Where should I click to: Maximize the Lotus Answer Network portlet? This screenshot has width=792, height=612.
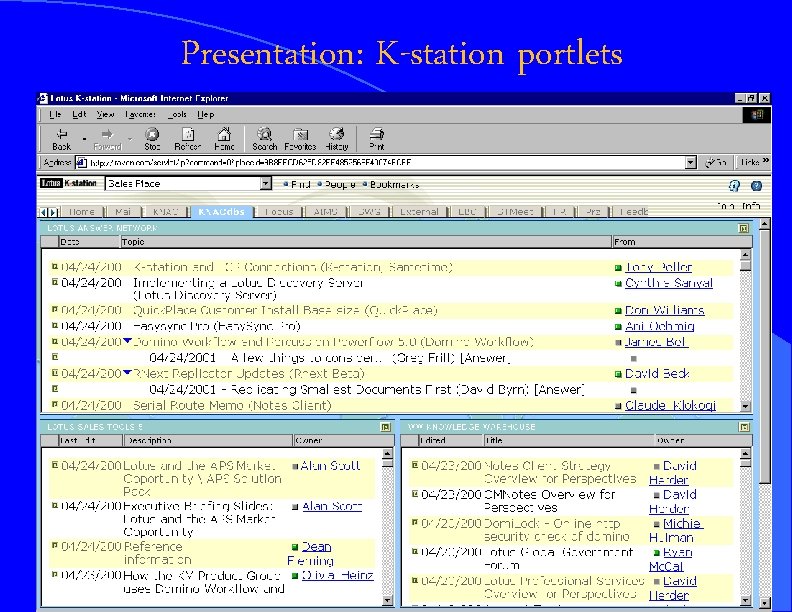coord(743,228)
